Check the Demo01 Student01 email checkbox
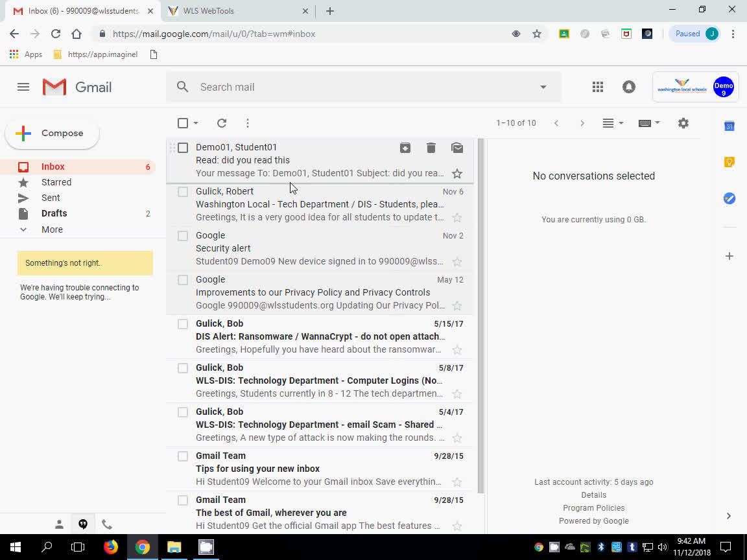This screenshot has width=747, height=560. pos(182,148)
